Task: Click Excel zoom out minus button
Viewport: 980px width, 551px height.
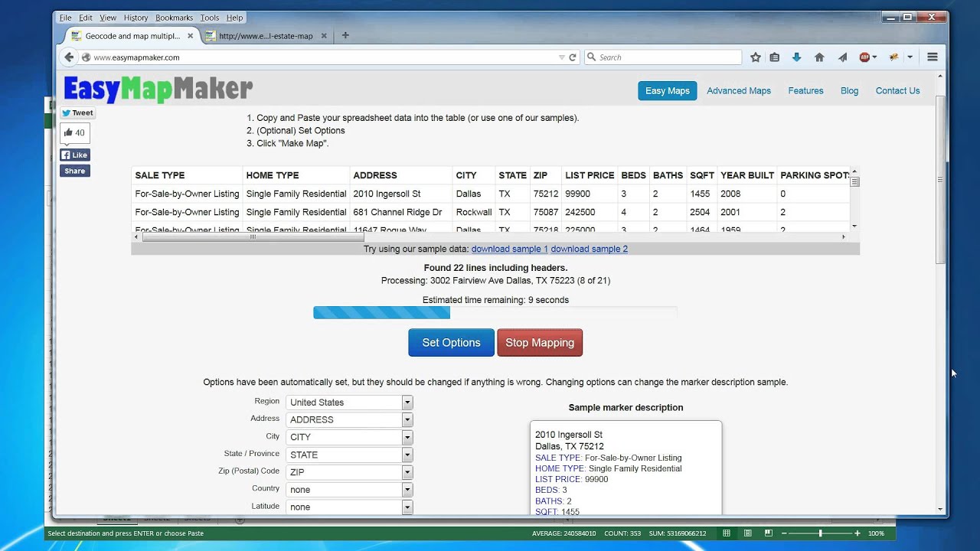Action: (782, 533)
